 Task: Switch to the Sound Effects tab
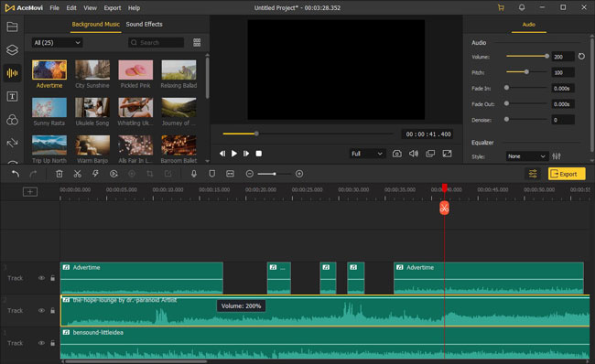[145, 25]
